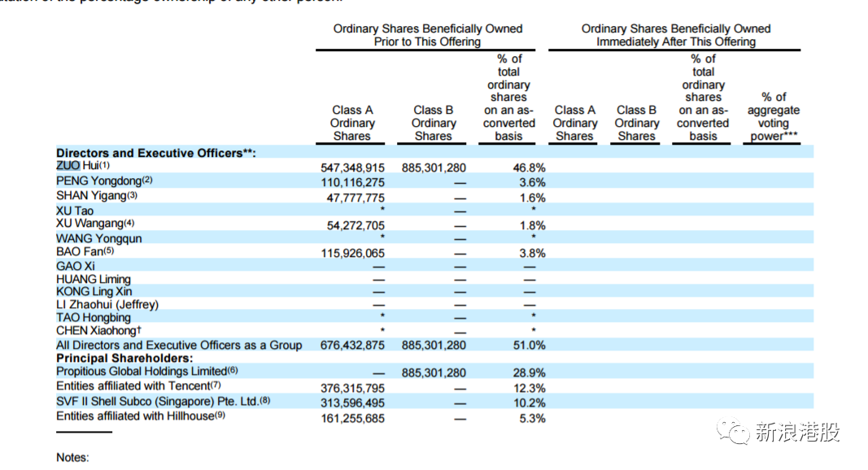The width and height of the screenshot is (868, 470).
Task: Select the "TAO Hongbing" name
Action: pyautogui.click(x=94, y=318)
